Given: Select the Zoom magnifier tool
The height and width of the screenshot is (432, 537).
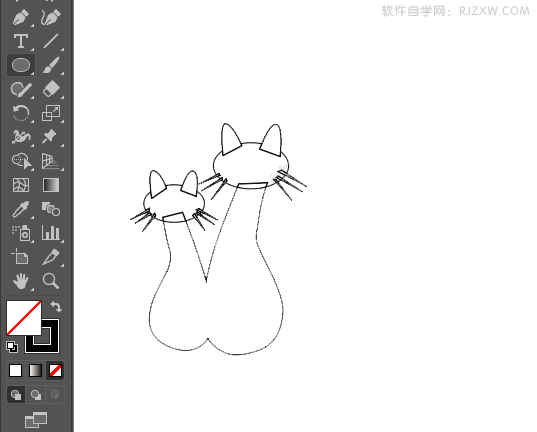Looking at the screenshot, I should (51, 281).
